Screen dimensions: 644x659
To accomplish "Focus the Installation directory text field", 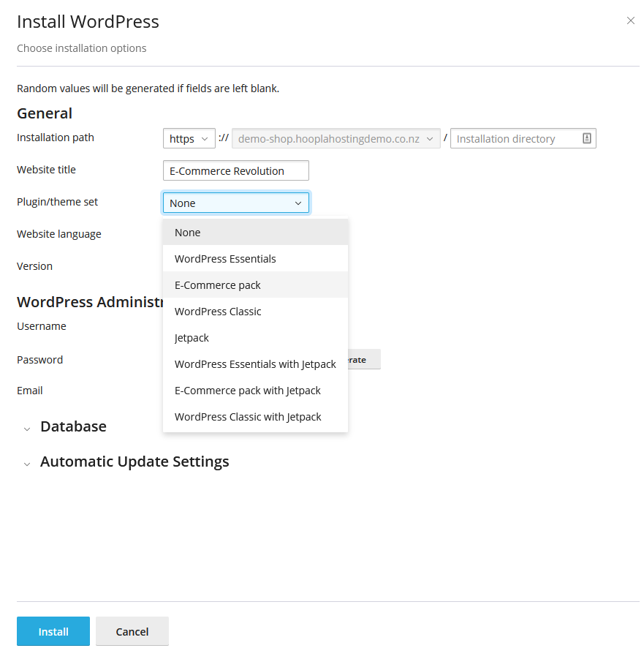I will pyautogui.click(x=515, y=138).
